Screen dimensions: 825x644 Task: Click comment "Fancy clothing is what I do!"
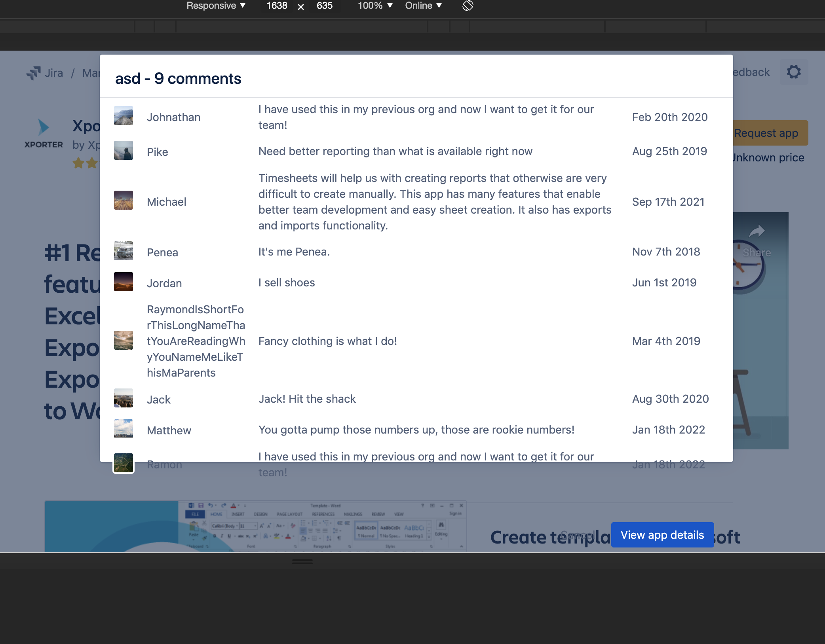click(328, 341)
